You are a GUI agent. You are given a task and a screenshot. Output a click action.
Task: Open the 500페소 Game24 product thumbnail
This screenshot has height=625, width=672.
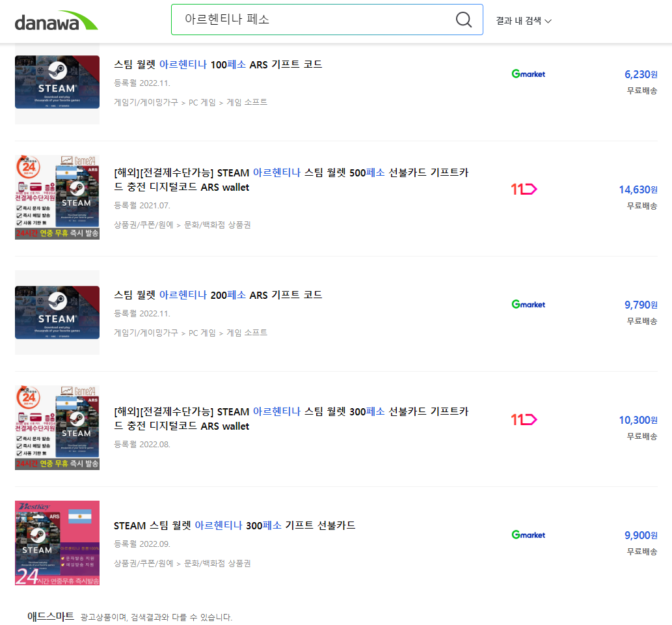point(57,197)
